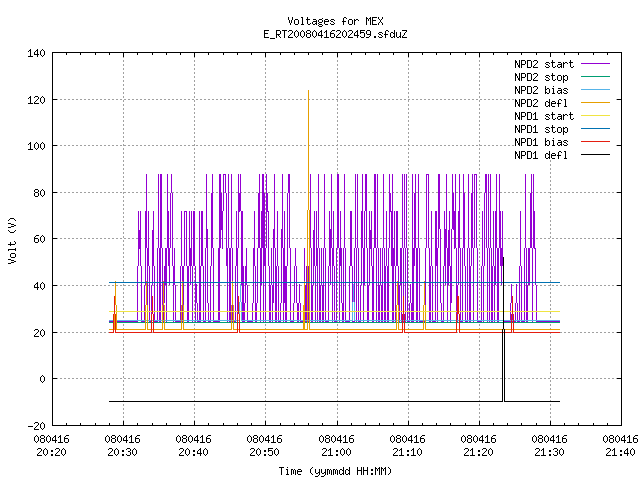Click the black NPD1 defl legend line sample
This screenshot has height=480, width=640.
(595, 155)
